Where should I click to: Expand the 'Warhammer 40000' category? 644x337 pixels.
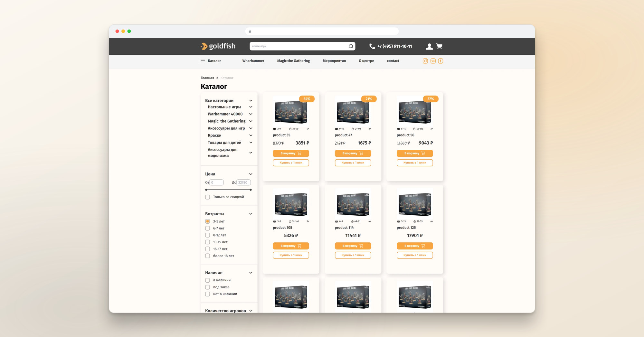(251, 114)
